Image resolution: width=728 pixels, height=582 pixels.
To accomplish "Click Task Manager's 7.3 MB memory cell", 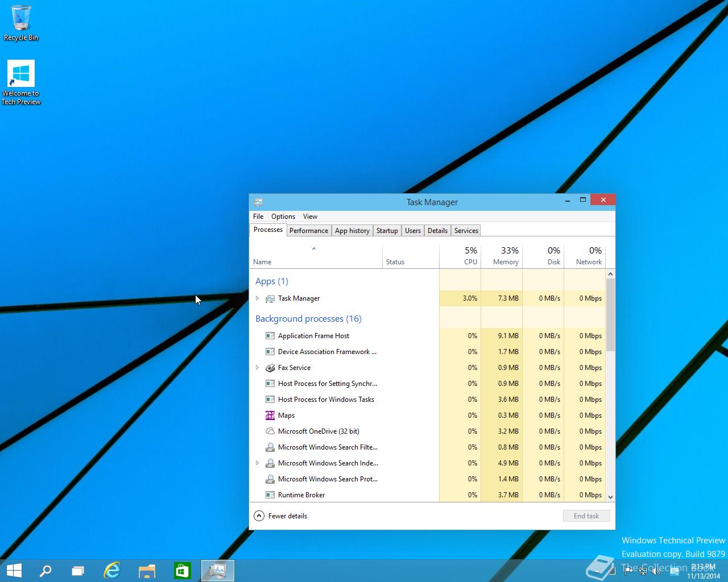I will coord(502,298).
